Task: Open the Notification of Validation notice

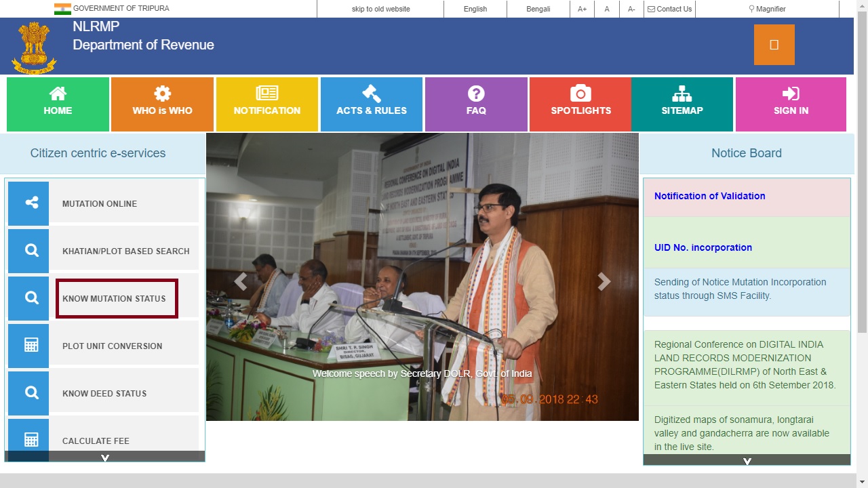Action: 709,196
